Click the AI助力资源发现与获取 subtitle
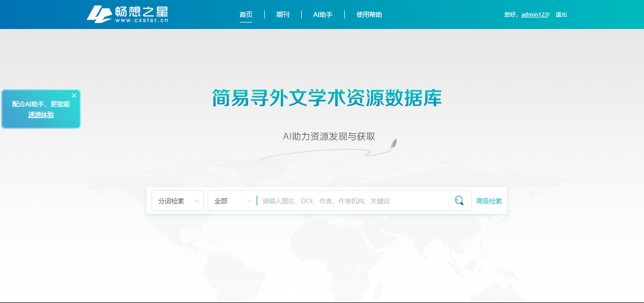 [x=329, y=136]
